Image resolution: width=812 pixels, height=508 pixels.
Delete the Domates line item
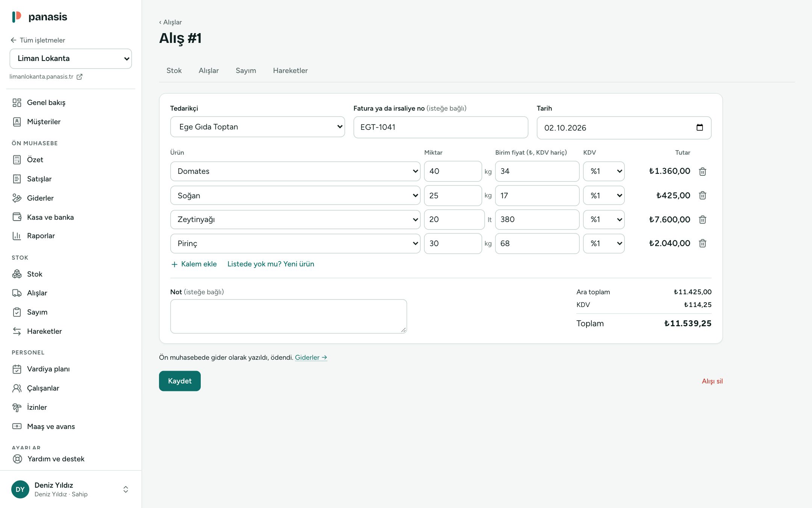(702, 172)
